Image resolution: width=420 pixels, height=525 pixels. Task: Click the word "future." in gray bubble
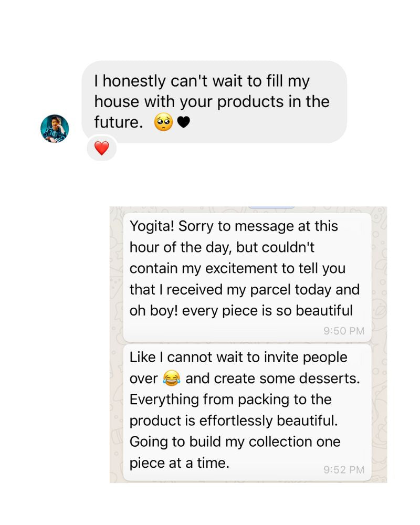pos(119,123)
